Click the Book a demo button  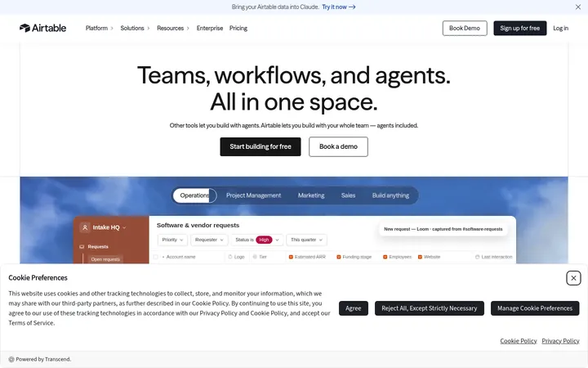[x=338, y=146]
